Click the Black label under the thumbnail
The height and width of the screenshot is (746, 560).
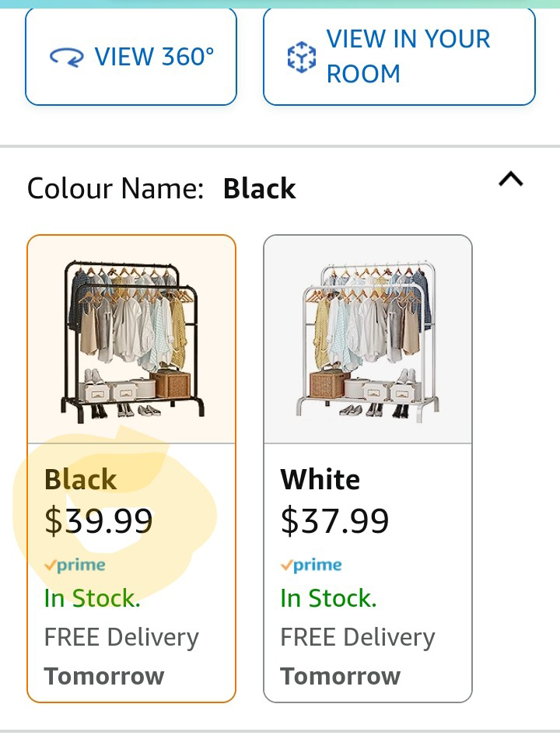pyautogui.click(x=80, y=479)
